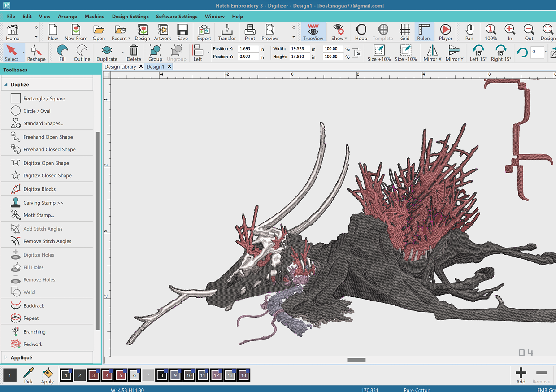The image size is (556, 392).
Task: Open the Player stitch simulator
Action: coord(445,32)
